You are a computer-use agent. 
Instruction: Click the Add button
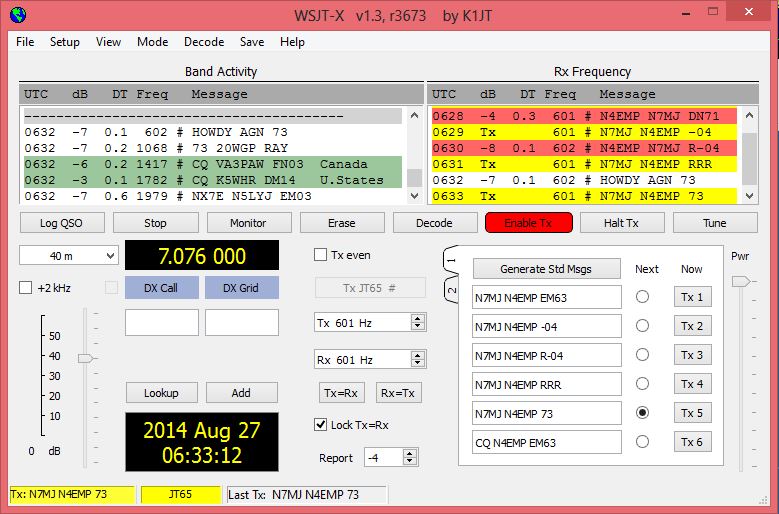[x=241, y=393]
